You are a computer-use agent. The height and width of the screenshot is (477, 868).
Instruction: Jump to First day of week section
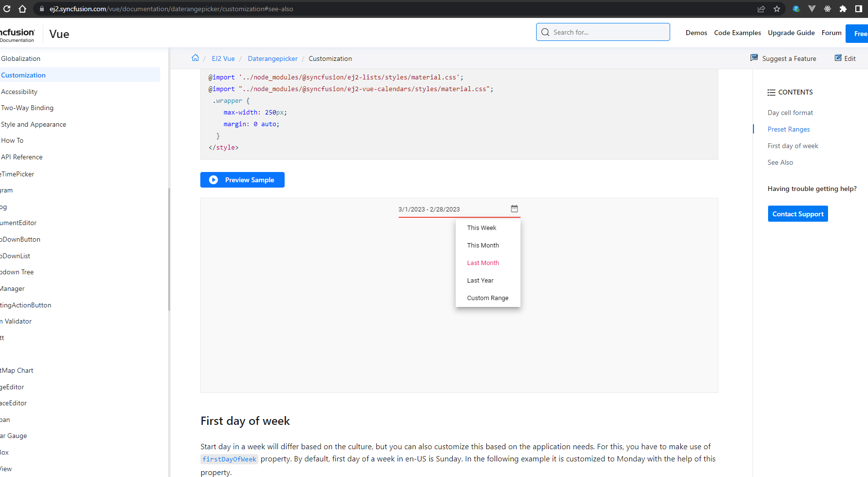pyautogui.click(x=792, y=146)
